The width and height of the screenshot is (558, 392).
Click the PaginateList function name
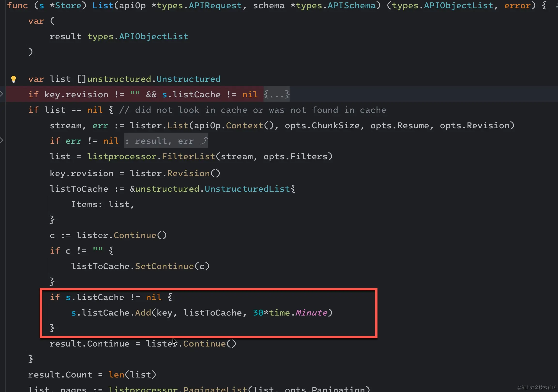tap(215, 389)
